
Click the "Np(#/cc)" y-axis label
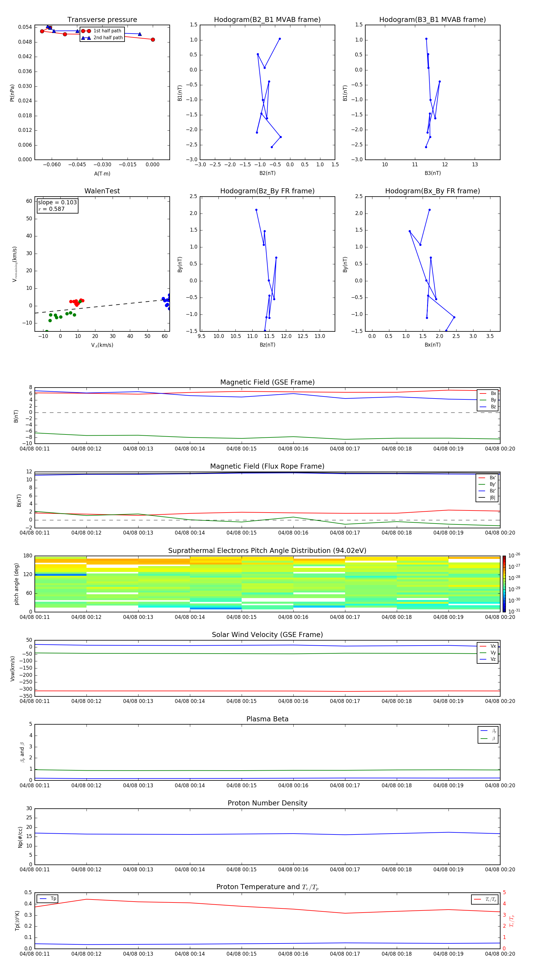(20, 837)
